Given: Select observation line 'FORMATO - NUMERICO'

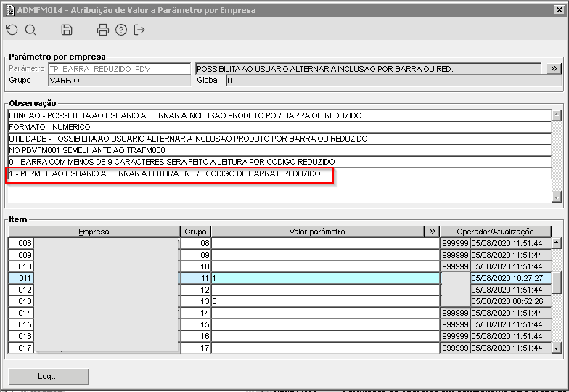Looking at the screenshot, I should coord(279,127).
